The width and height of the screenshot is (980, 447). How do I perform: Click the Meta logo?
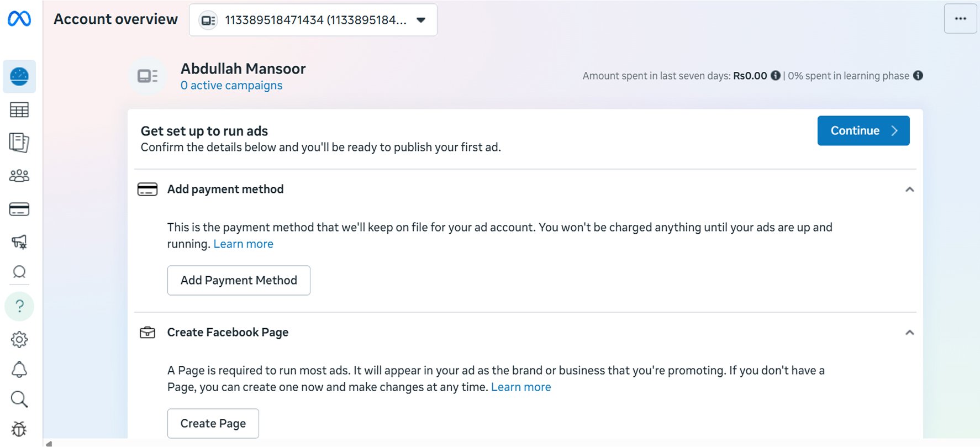19,19
